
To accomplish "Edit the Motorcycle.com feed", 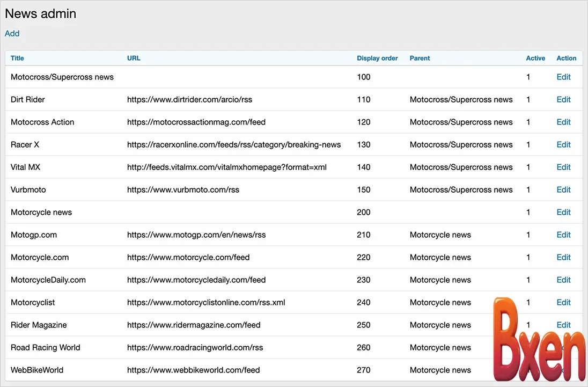I will coord(563,257).
